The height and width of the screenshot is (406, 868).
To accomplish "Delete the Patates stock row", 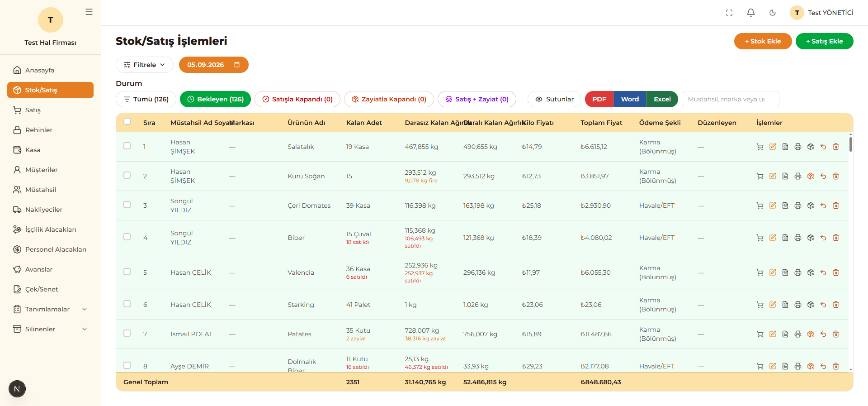I will [x=836, y=334].
